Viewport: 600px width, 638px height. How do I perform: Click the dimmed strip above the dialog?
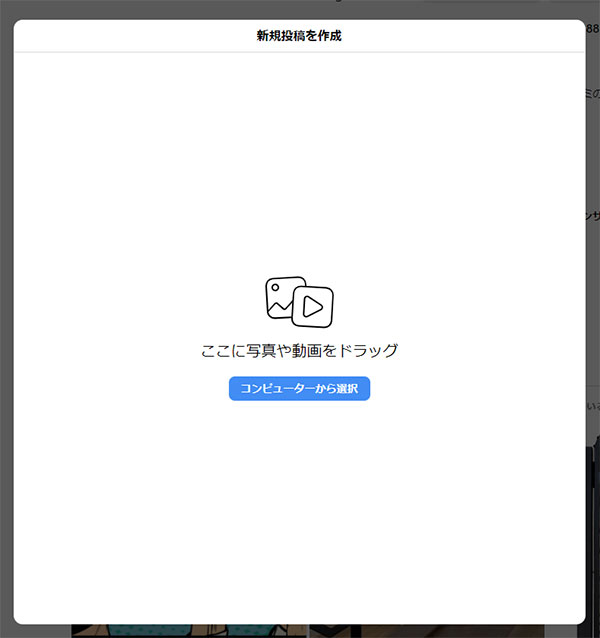click(299, 8)
